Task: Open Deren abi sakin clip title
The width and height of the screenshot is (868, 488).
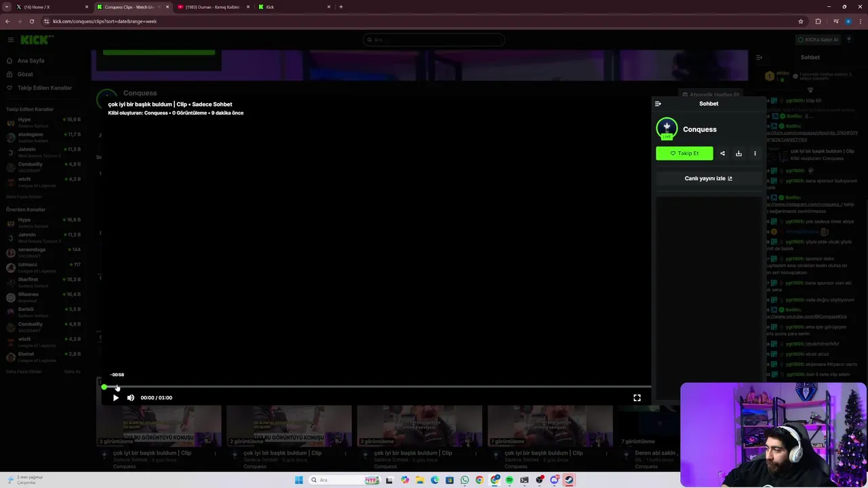Action: 655,453
